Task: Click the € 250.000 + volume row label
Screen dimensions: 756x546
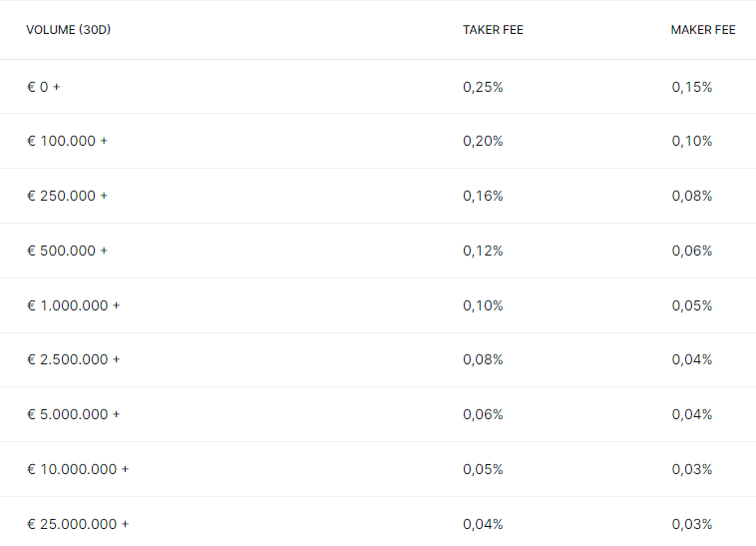Action: click(x=67, y=196)
